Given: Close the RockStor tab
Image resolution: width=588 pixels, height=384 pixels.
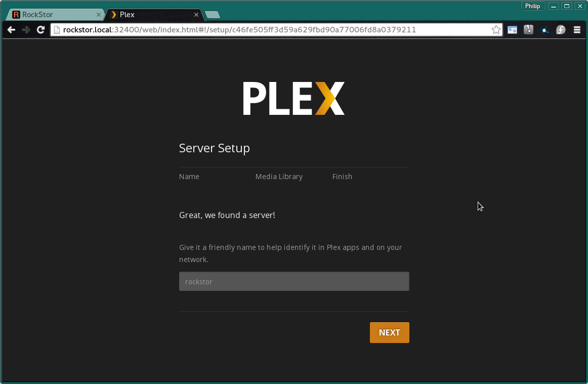Looking at the screenshot, I should pyautogui.click(x=99, y=15).
